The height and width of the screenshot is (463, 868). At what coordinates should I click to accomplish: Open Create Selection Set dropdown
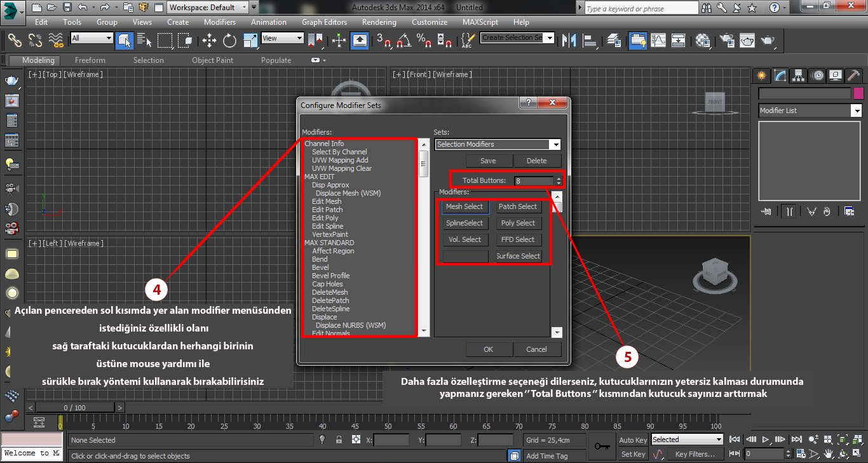(x=517, y=38)
